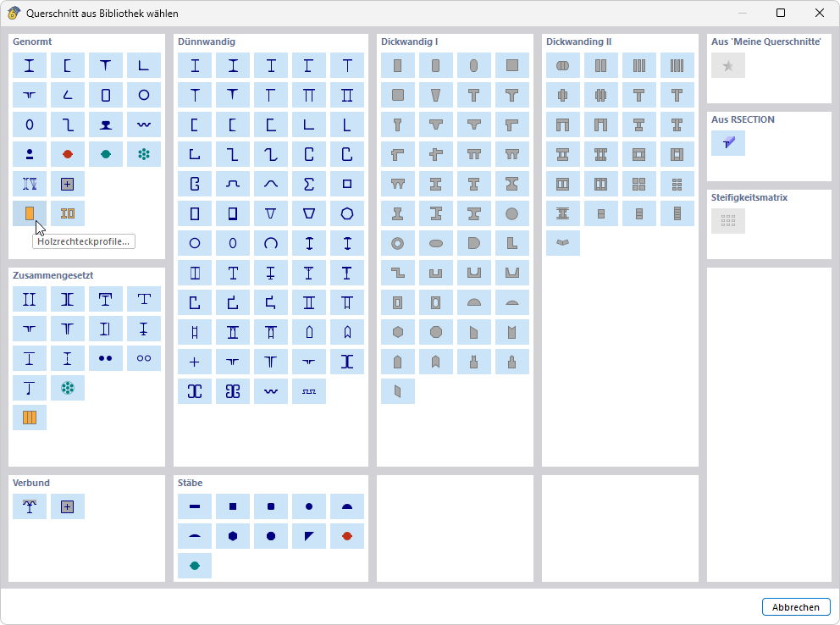The height and width of the screenshot is (625, 840).
Task: Click the shallow V-shaped icon in Dickwanding II
Action: tap(563, 242)
